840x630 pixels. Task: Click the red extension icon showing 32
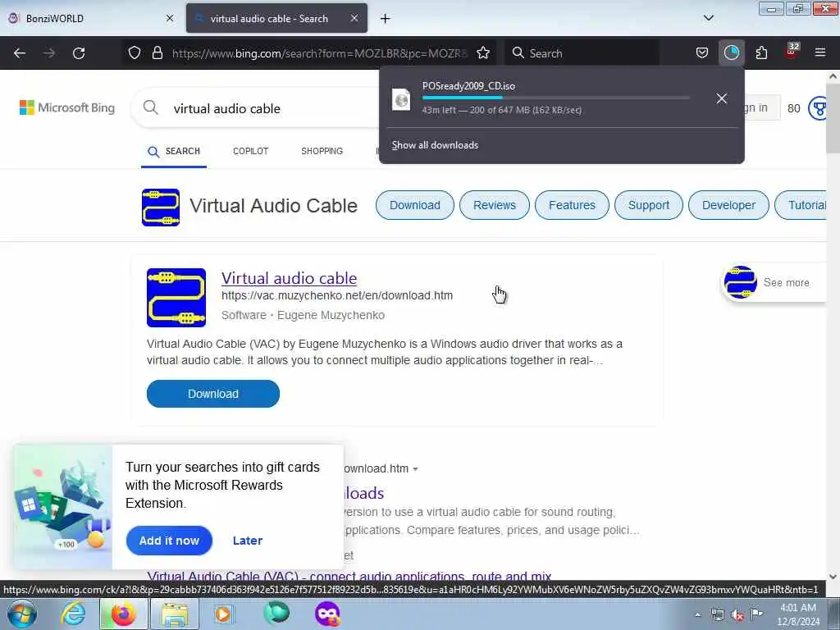tap(792, 52)
